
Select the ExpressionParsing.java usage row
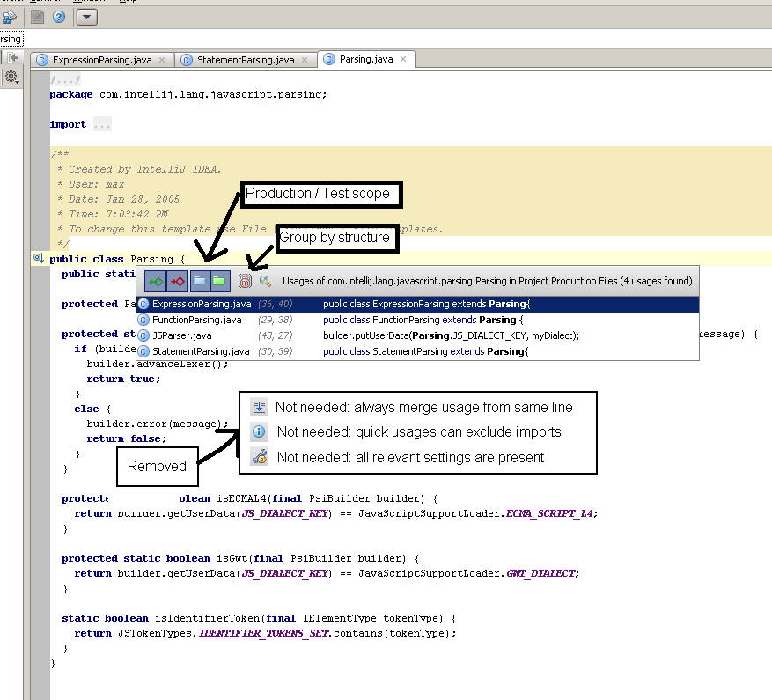pyautogui.click(x=417, y=305)
